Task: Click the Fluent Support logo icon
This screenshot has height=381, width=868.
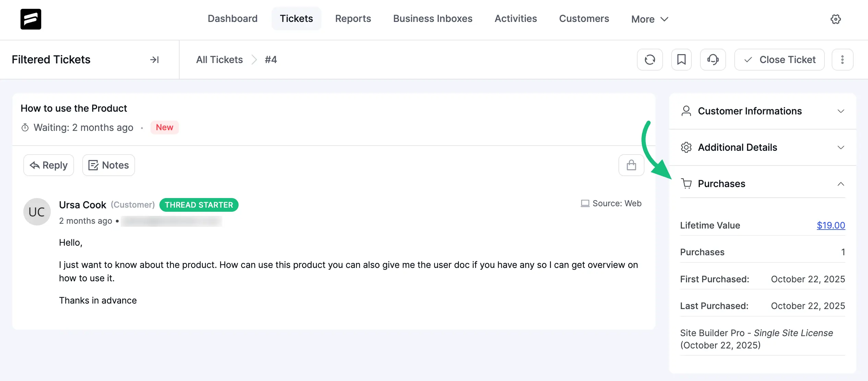Action: [31, 19]
